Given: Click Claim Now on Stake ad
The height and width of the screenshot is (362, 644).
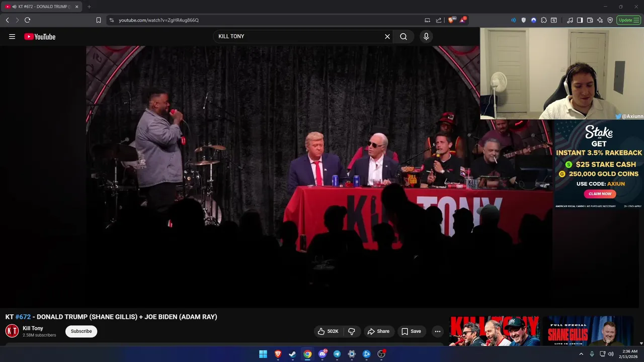Looking at the screenshot, I should [x=600, y=194].
